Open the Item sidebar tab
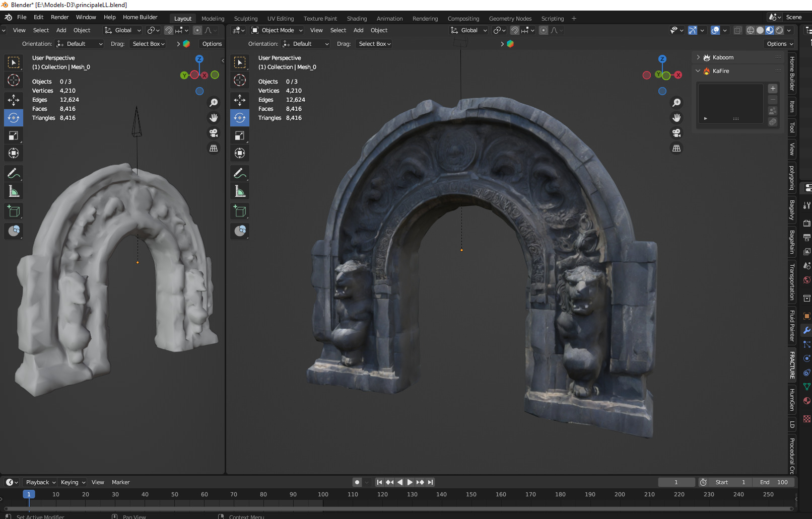This screenshot has height=519, width=812. pyautogui.click(x=792, y=107)
